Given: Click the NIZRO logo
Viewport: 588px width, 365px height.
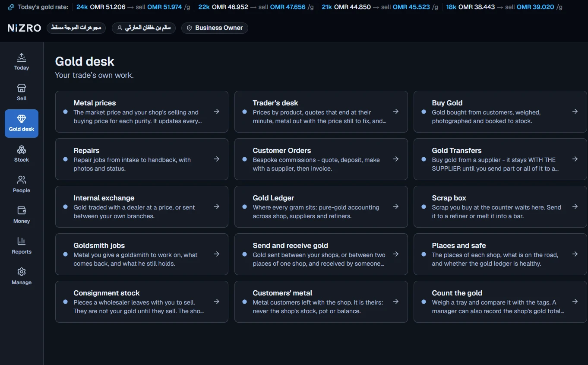Looking at the screenshot, I should (x=24, y=28).
